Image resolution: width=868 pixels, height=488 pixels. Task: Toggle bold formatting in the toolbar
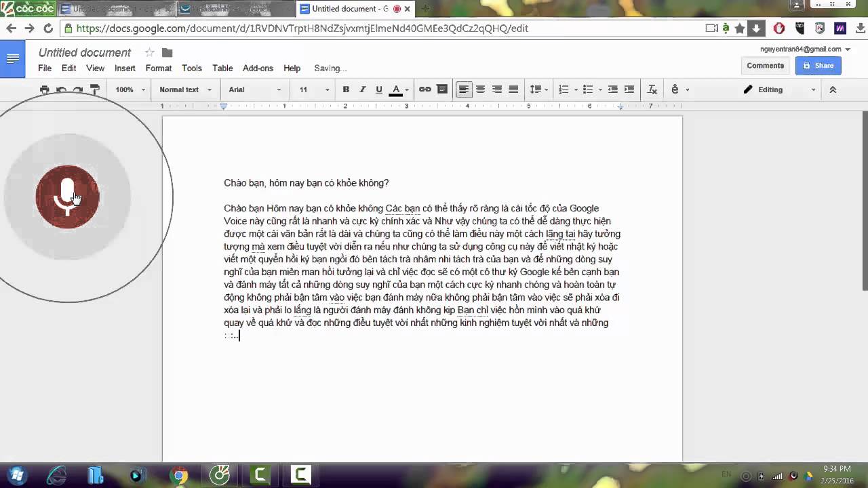coord(346,89)
